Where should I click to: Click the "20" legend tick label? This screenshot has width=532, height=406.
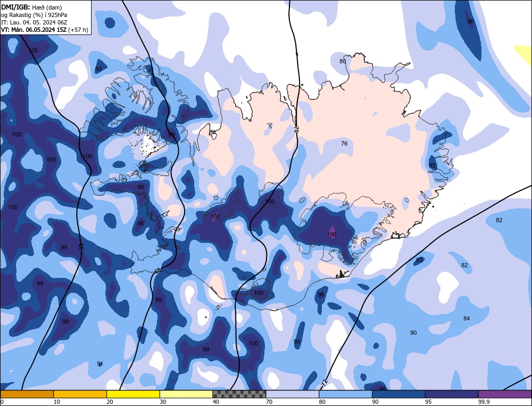pyautogui.click(x=110, y=402)
